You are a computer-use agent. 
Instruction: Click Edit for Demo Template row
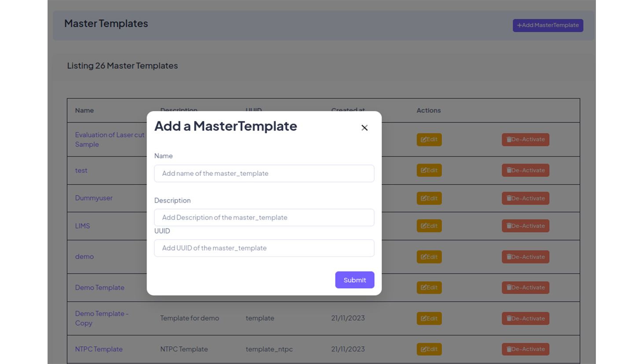429,288
